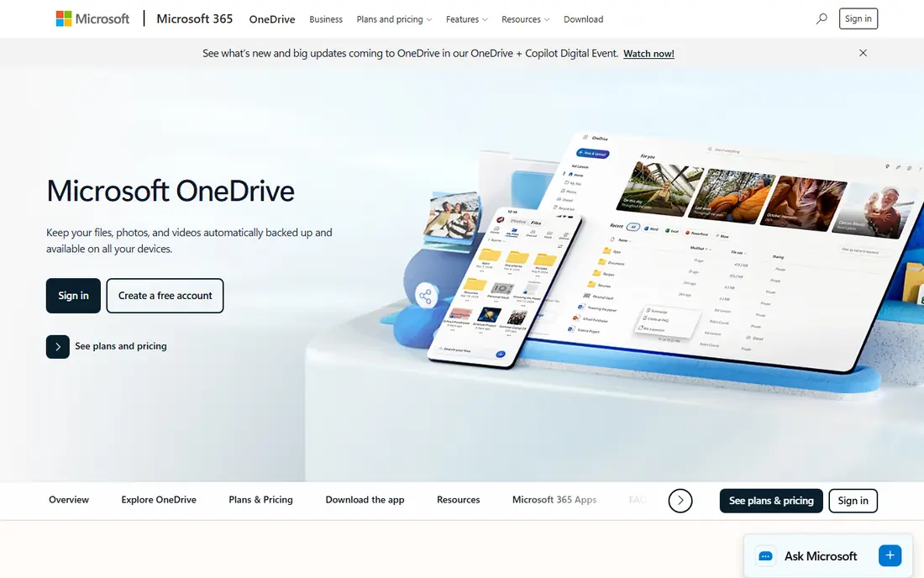The height and width of the screenshot is (578, 924).
Task: Click the Ask Microsoft label
Action: point(821,556)
